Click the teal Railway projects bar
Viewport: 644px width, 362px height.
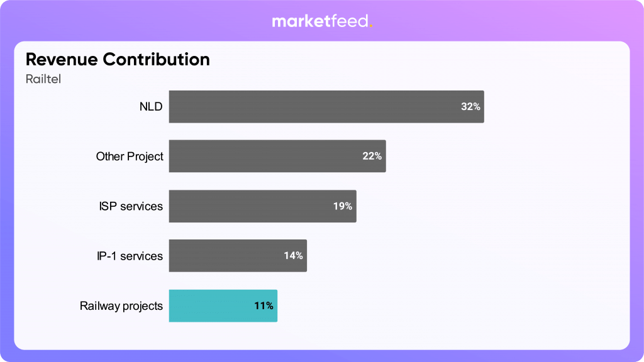pyautogui.click(x=208, y=306)
